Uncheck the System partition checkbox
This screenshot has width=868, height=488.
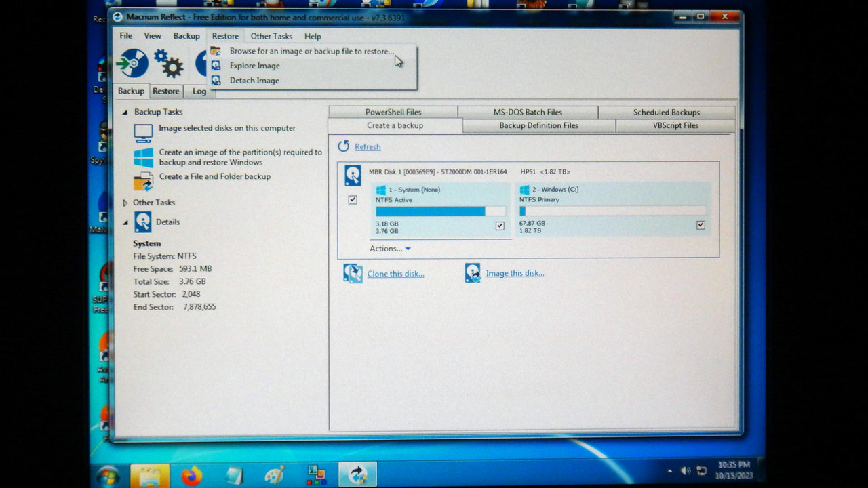tap(500, 226)
